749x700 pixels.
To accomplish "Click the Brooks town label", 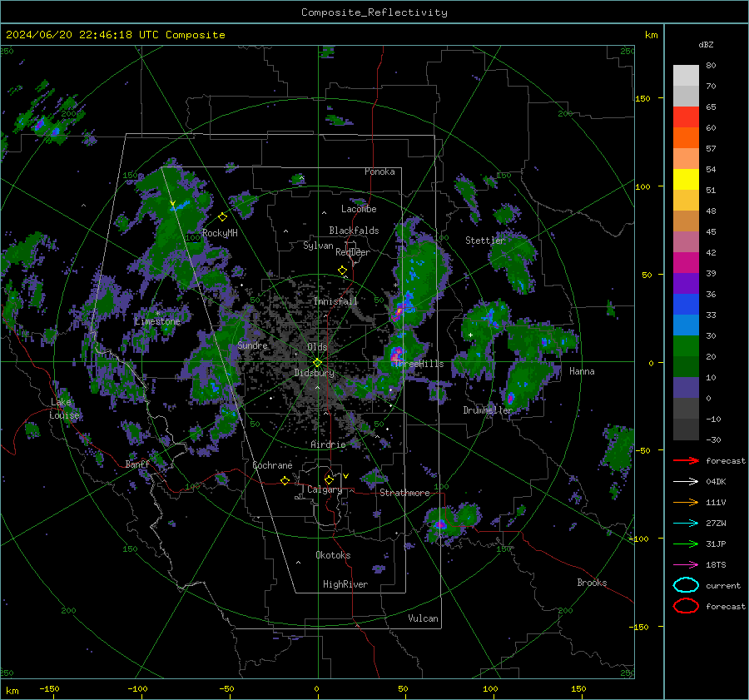I will point(592,583).
